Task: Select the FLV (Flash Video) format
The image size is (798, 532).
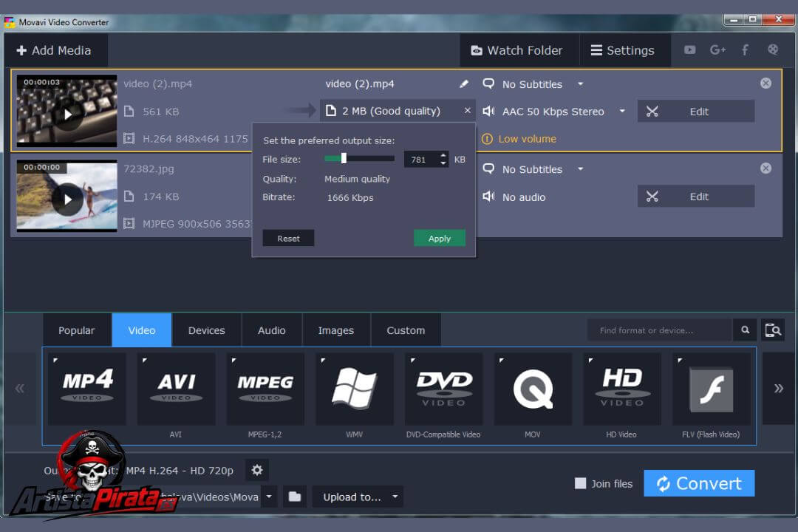Action: click(x=711, y=389)
